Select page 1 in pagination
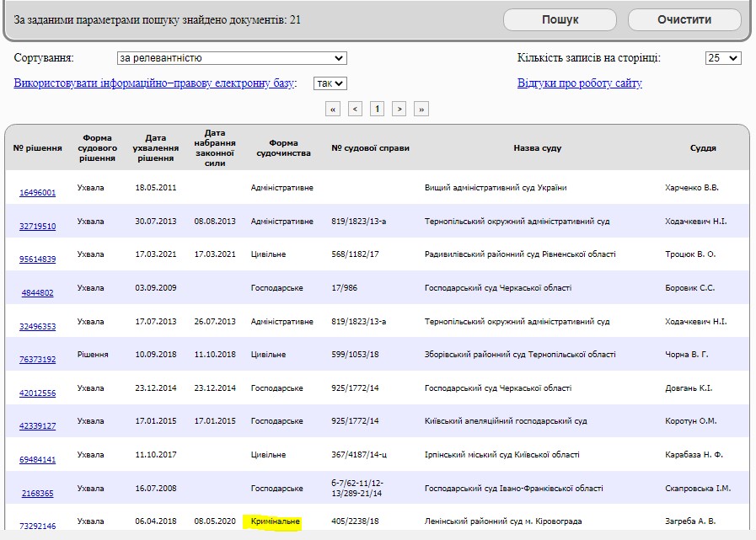This screenshot has height=540, width=756. (x=378, y=109)
